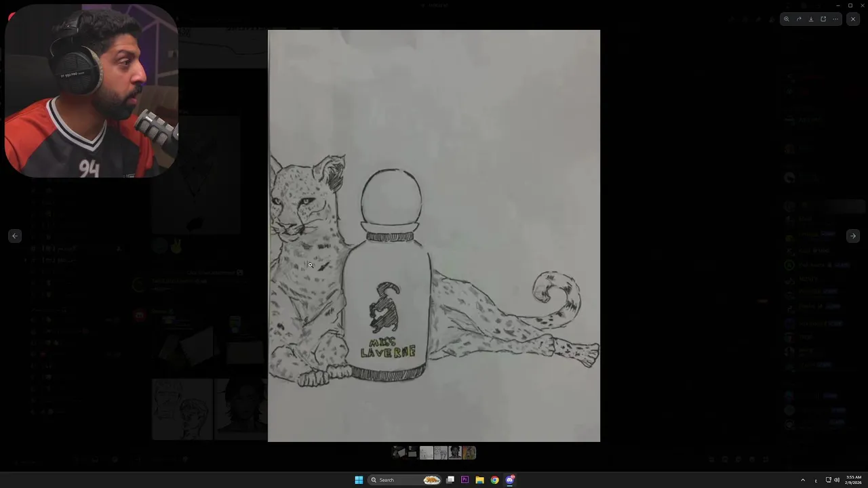Screen dimensions: 868x488
Task: Click the zoom magnifier icon in viewer toolbar
Action: [787, 19]
